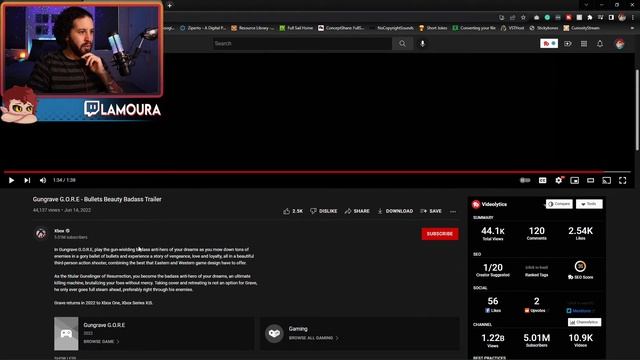The height and width of the screenshot is (360, 640).
Task: Dislike the video
Action: pyautogui.click(x=324, y=211)
